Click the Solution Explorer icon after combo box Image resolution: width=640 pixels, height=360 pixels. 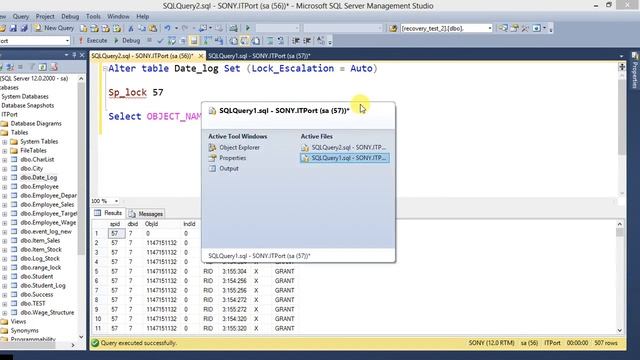(503, 28)
